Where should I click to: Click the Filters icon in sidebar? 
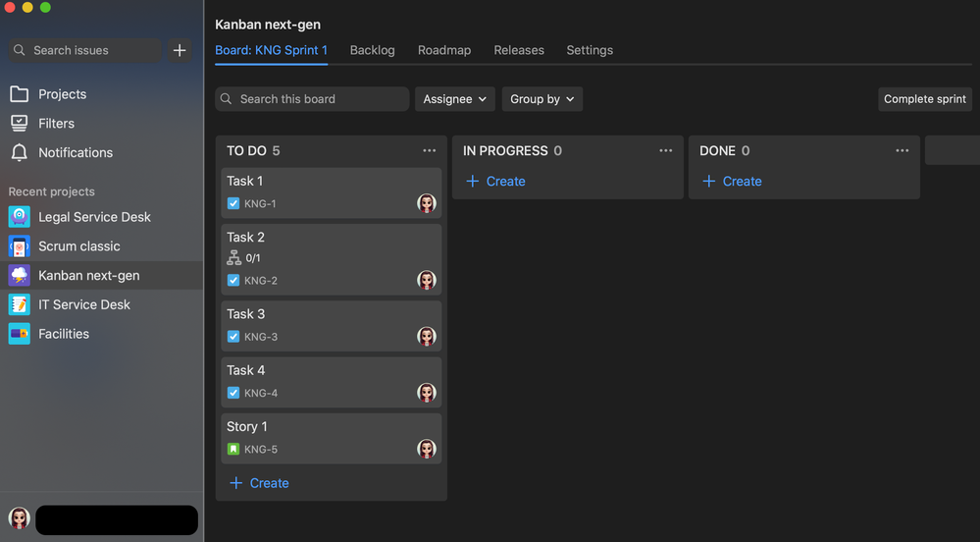[20, 124]
